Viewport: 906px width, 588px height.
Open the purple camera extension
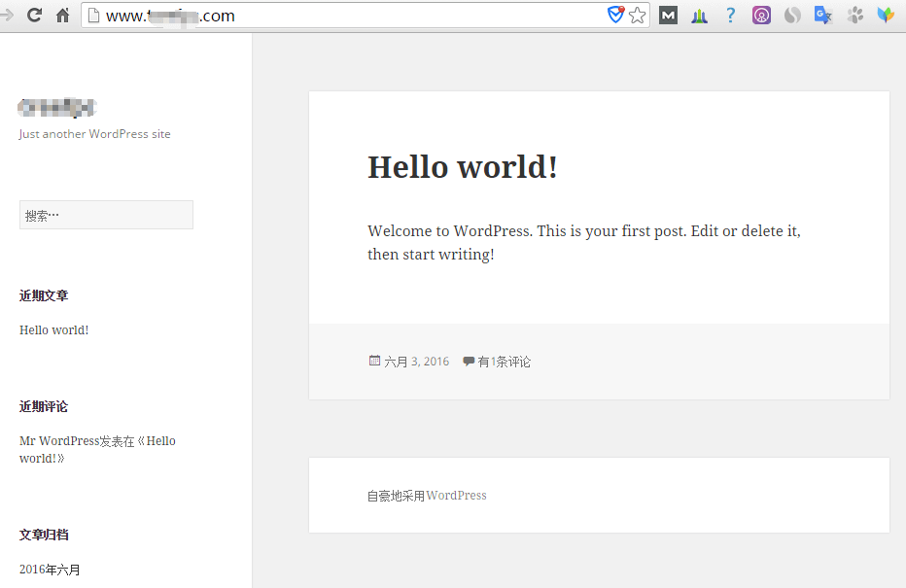point(761,15)
